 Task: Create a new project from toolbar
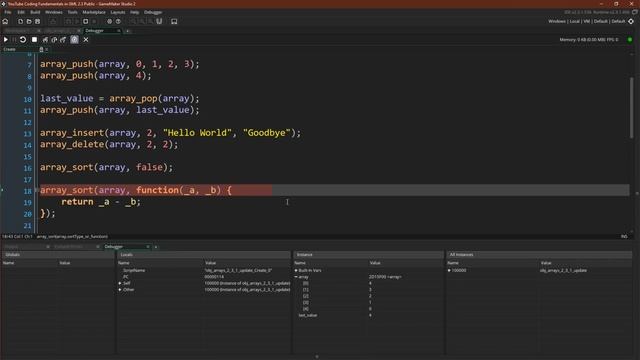[20, 21]
